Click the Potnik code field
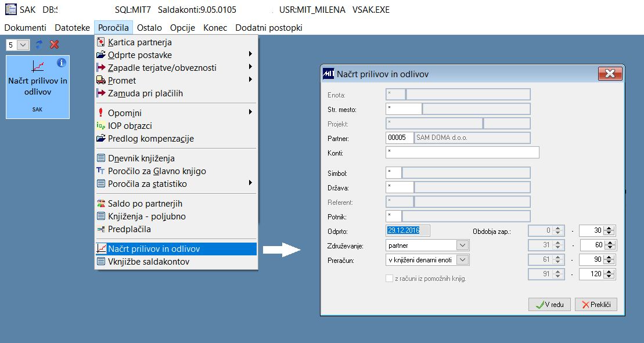644x343 pixels. pyautogui.click(x=394, y=216)
